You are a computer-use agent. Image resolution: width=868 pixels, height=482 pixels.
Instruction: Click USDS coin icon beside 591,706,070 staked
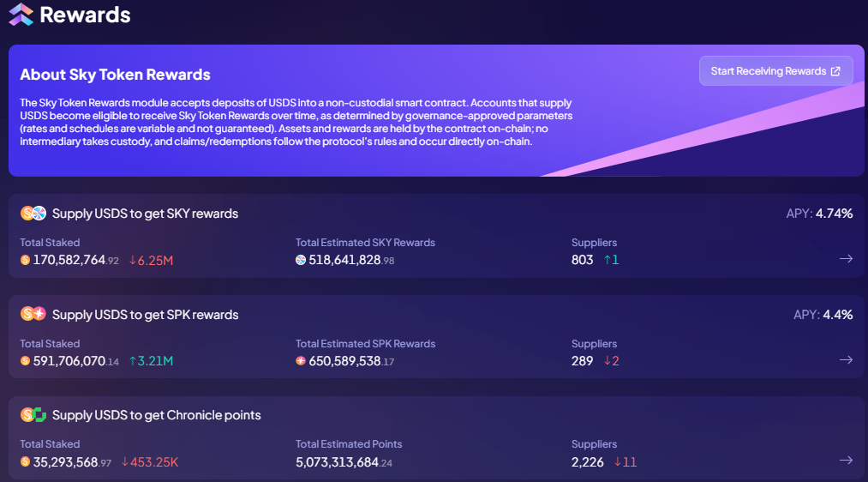(25, 361)
